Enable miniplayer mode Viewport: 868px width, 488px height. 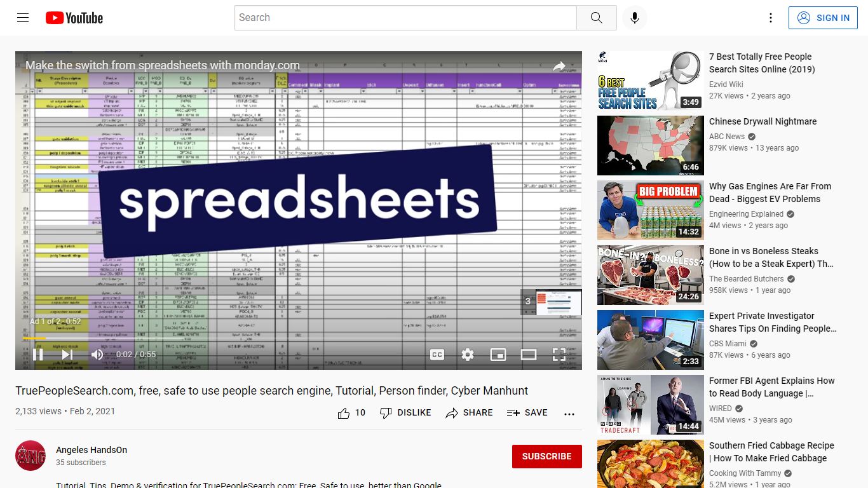pos(498,355)
